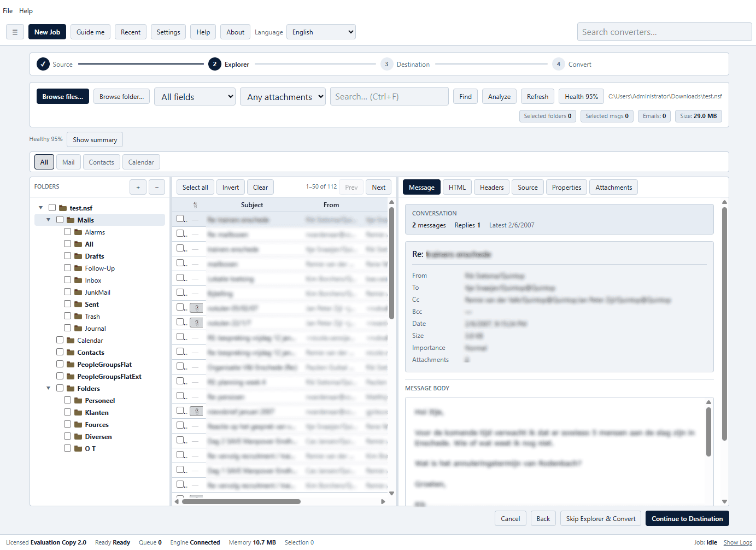
Task: Click the Calendar folder icon in tree
Action: point(71,341)
